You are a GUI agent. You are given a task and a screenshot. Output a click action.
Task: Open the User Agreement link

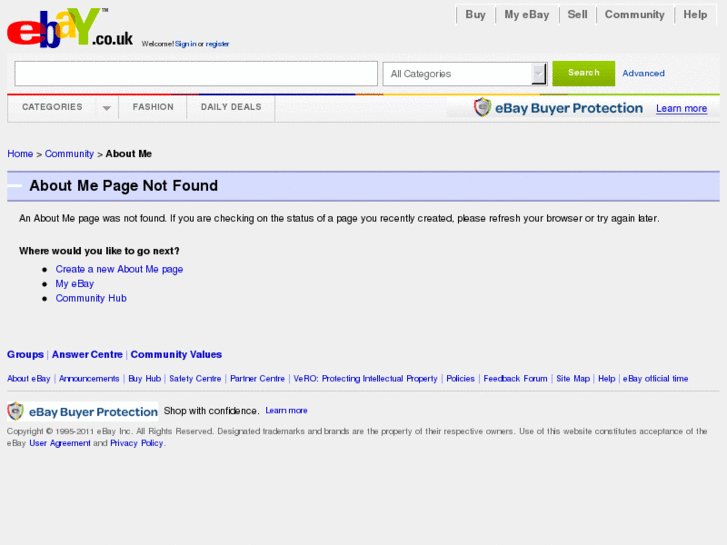[x=60, y=443]
